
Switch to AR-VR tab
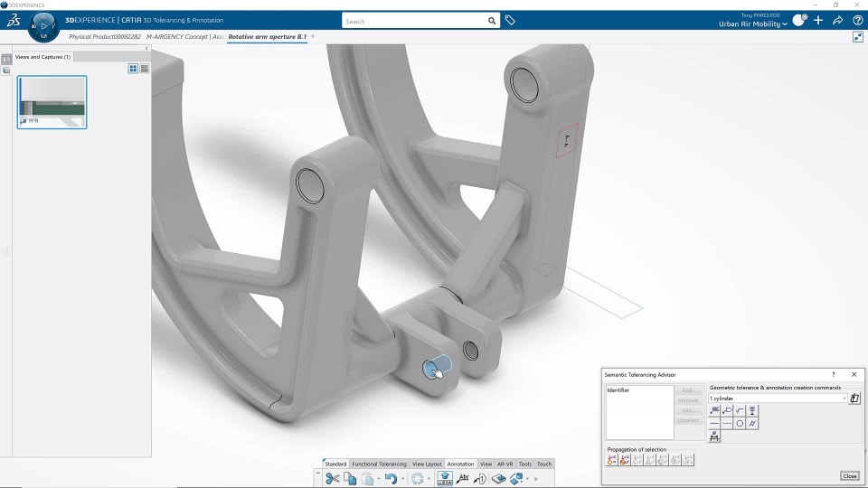pos(505,465)
